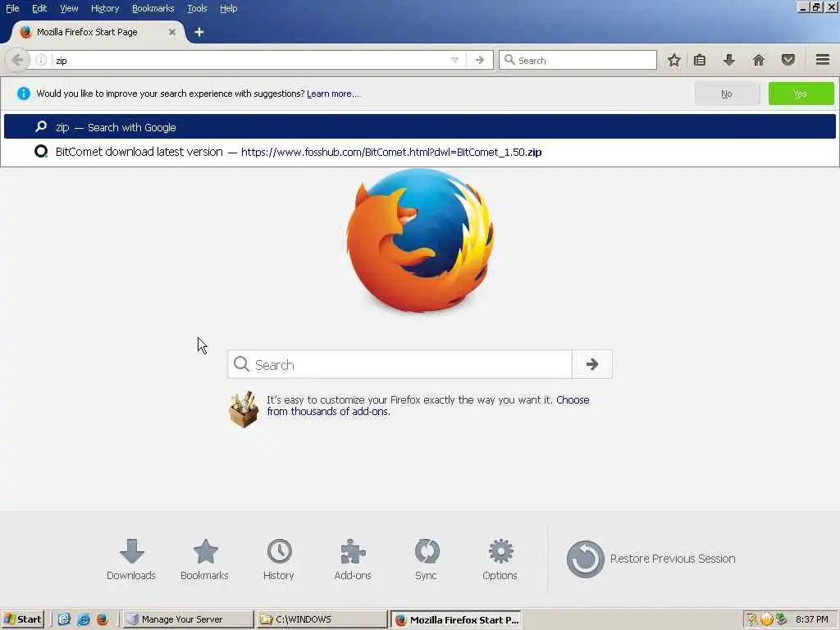Image resolution: width=840 pixels, height=630 pixels.
Task: Open Sync from the start page launcher
Action: tap(427, 559)
